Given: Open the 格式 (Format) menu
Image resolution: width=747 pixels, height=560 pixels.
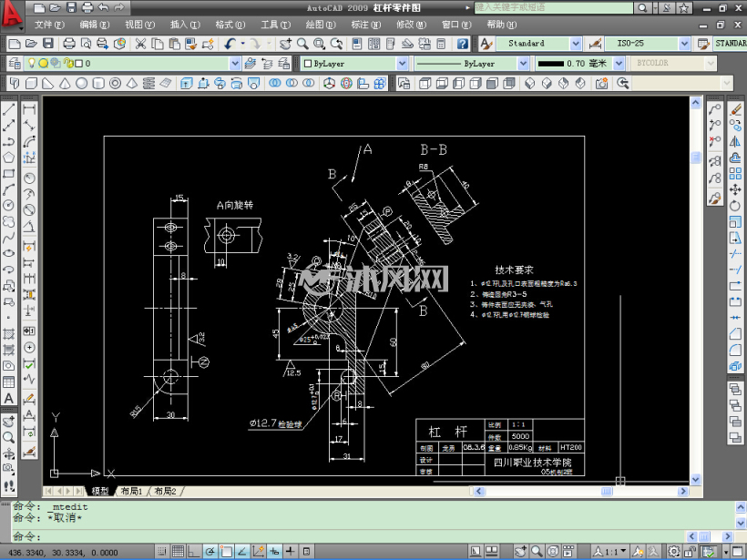Looking at the screenshot, I should click(x=230, y=25).
